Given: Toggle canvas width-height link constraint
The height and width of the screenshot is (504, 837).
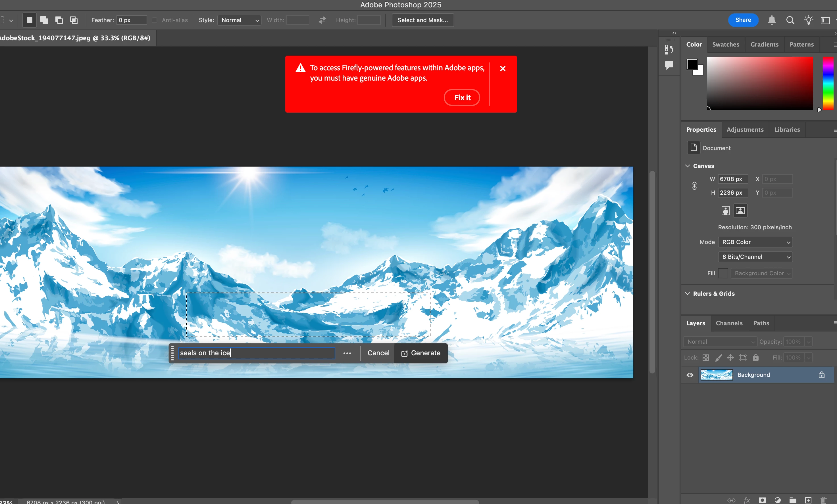Looking at the screenshot, I should click(x=694, y=186).
